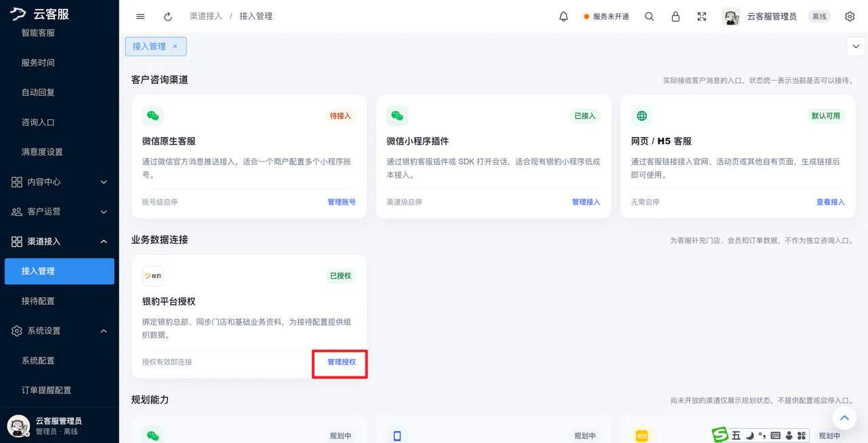Image resolution: width=868 pixels, height=443 pixels.
Task: Click the 管理账号 link
Action: pyautogui.click(x=342, y=202)
